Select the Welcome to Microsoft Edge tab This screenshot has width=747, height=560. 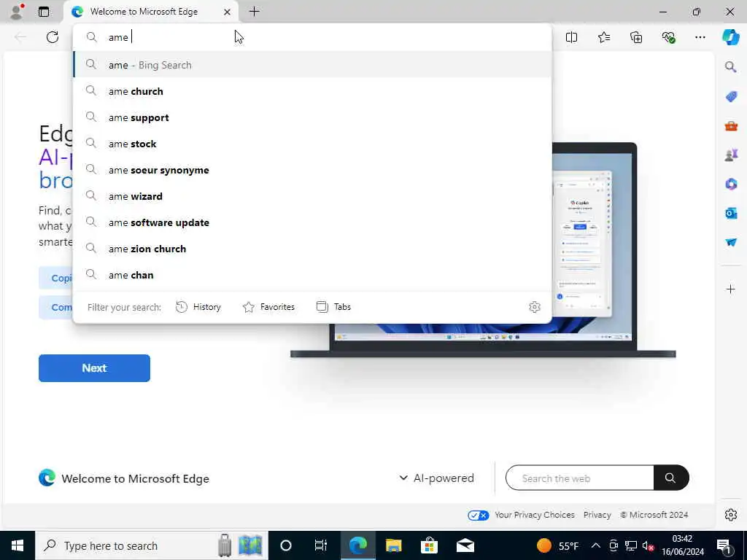coord(151,12)
